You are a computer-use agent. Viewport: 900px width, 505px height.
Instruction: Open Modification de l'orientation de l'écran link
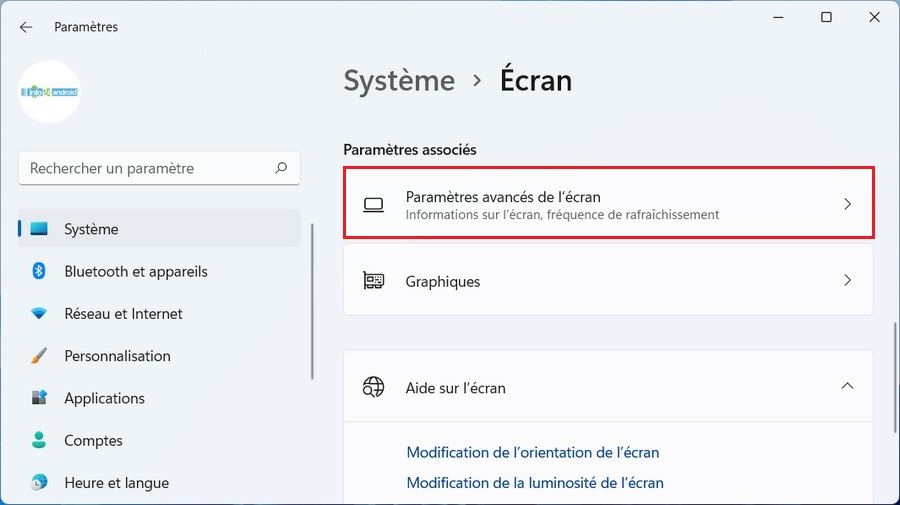coord(533,452)
